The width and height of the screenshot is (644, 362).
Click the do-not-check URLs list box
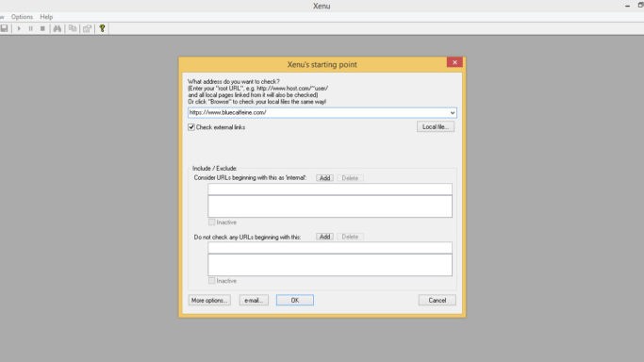pos(330,265)
